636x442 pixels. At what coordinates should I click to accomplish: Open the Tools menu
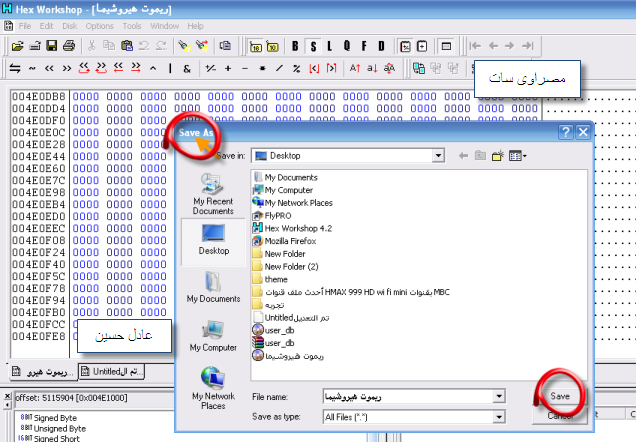click(x=132, y=26)
